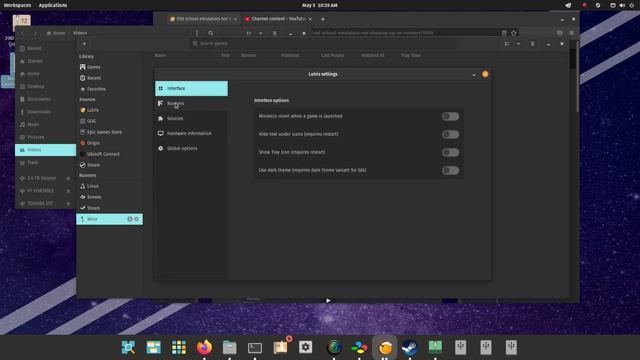This screenshot has height=360, width=640.
Task: Open the Firefox application menu
Action: click(571, 33)
